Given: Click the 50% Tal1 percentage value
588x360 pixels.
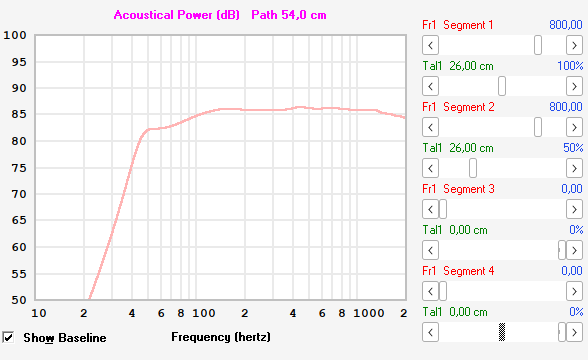Looking at the screenshot, I should (x=573, y=148).
